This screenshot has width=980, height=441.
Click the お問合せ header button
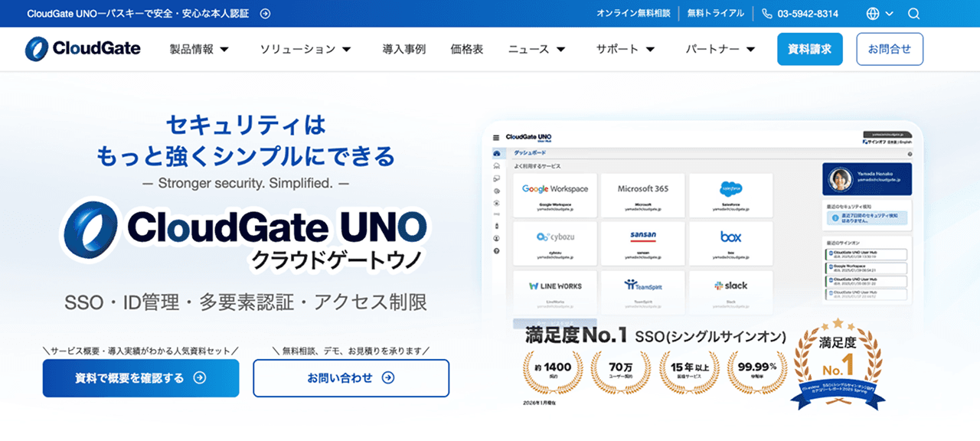890,49
